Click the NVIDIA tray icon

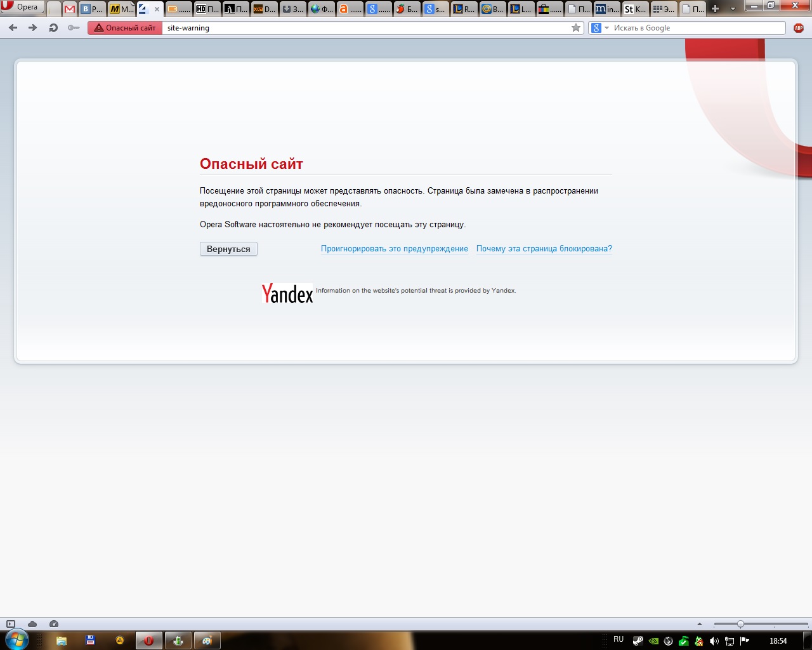click(x=653, y=641)
